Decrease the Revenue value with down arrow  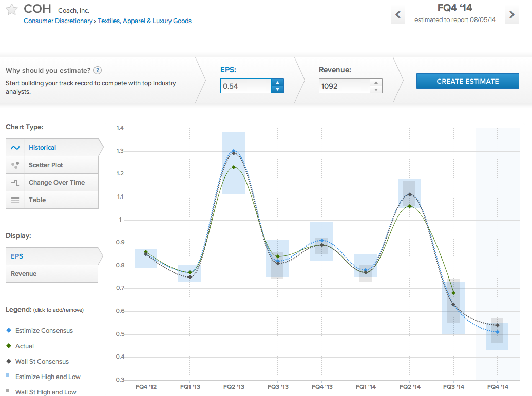tap(376, 89)
